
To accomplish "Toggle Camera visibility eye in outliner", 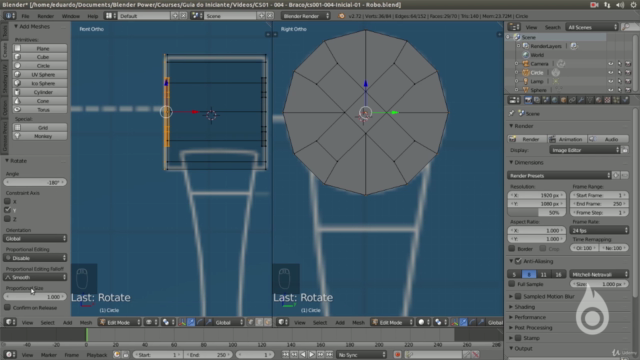I will click(x=611, y=64).
